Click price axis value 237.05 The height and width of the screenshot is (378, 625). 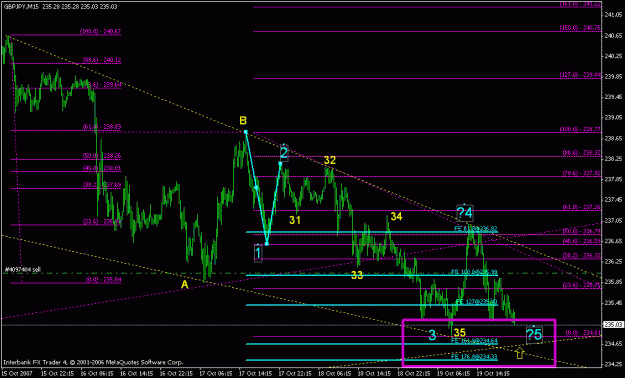click(612, 220)
